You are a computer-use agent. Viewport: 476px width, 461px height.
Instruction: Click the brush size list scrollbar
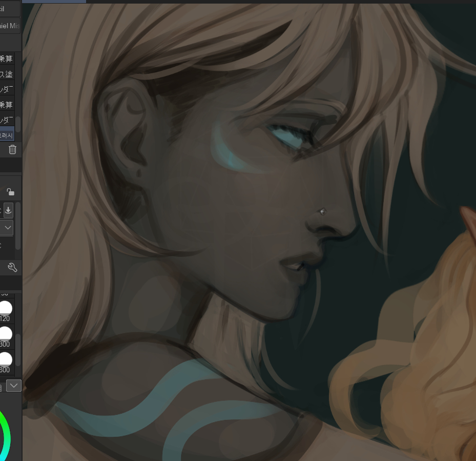pos(18,349)
